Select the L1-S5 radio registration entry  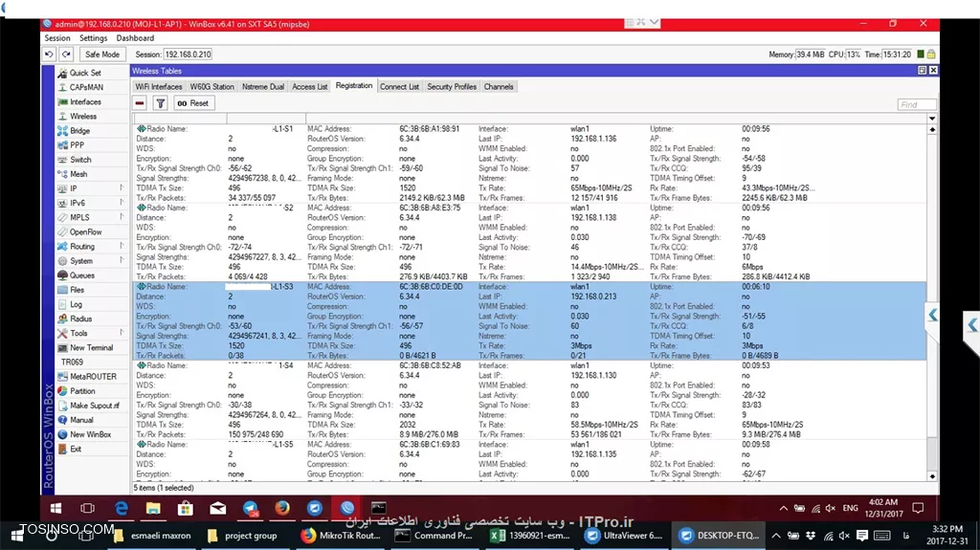(x=528, y=459)
